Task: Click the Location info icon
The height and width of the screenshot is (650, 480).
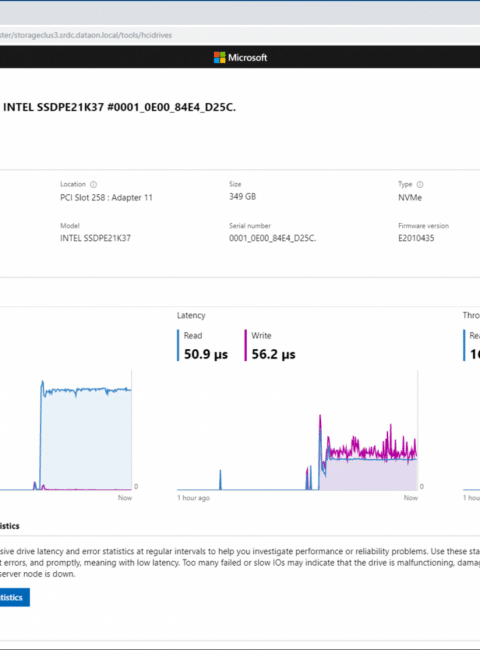Action: coord(94,184)
